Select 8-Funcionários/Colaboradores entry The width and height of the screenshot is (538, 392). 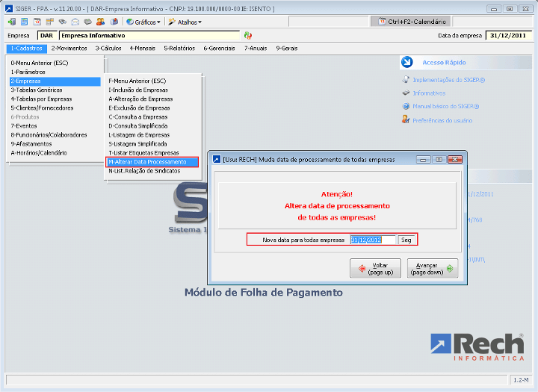pyautogui.click(x=55, y=135)
